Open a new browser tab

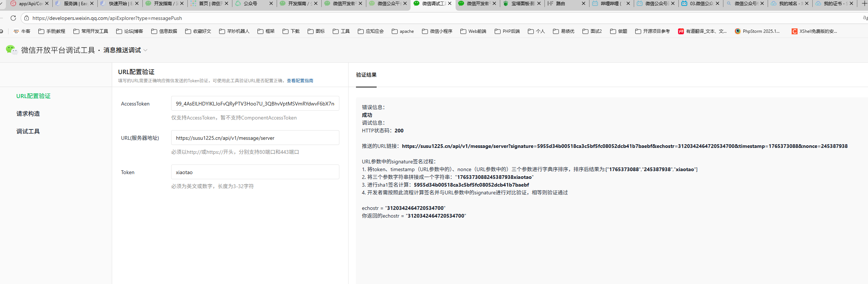(x=864, y=3)
